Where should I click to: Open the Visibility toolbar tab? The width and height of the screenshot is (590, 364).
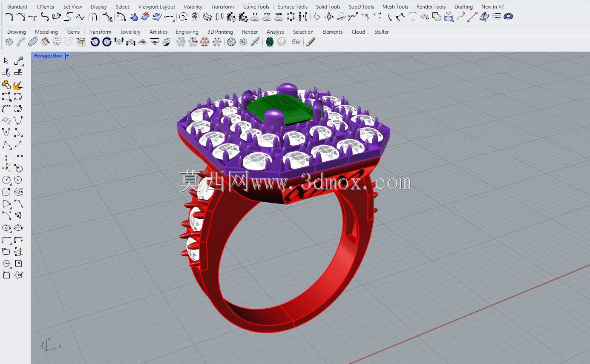193,7
